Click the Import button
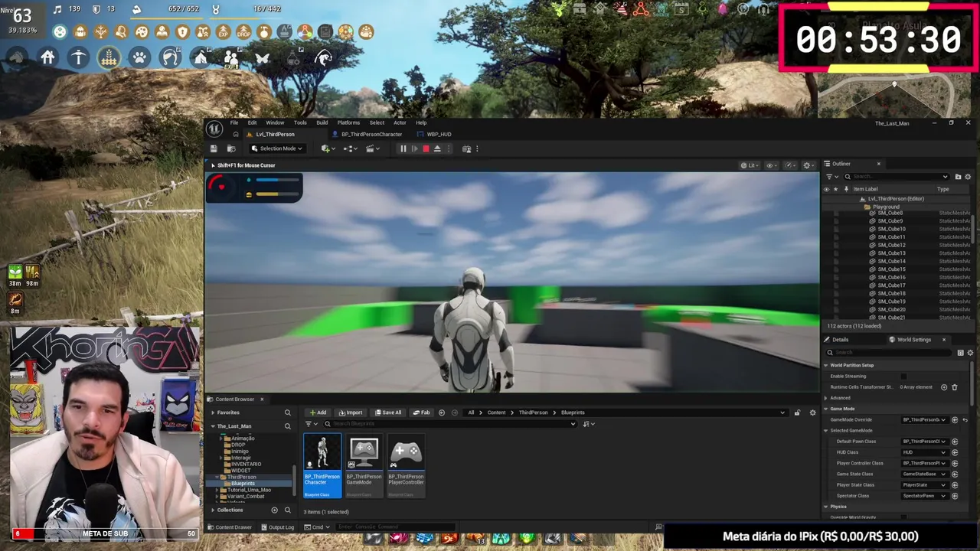980x551 pixels. coord(351,412)
